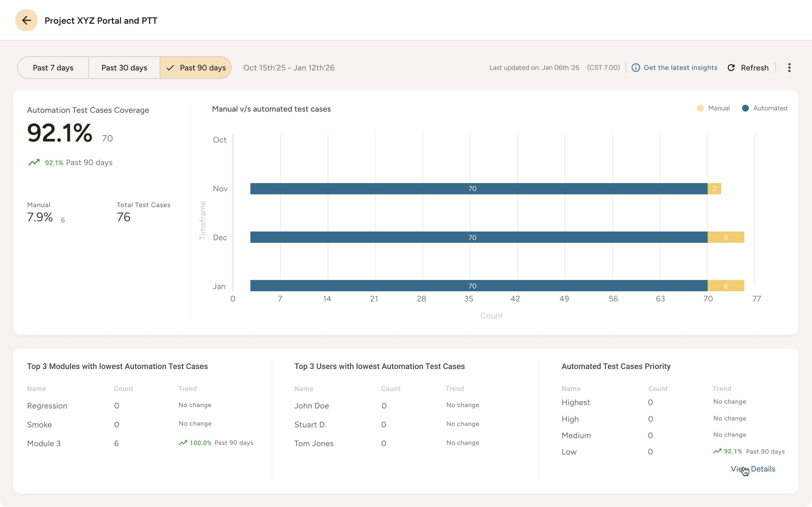Open the three-dot overflow menu
Image resolution: width=812 pixels, height=507 pixels.
click(x=789, y=67)
